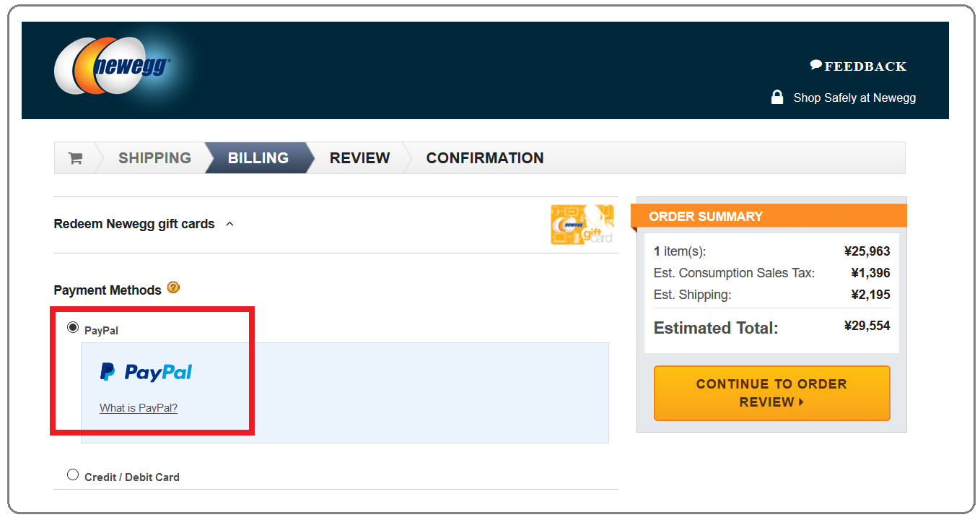The width and height of the screenshot is (980, 520).
Task: Click the 'Est. Consumption Sales Tax:' label
Action: [x=734, y=273]
